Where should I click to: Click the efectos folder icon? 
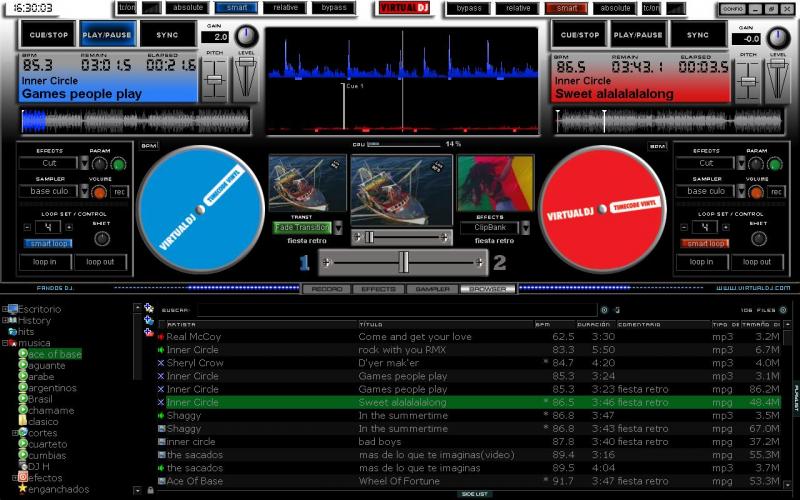point(23,478)
